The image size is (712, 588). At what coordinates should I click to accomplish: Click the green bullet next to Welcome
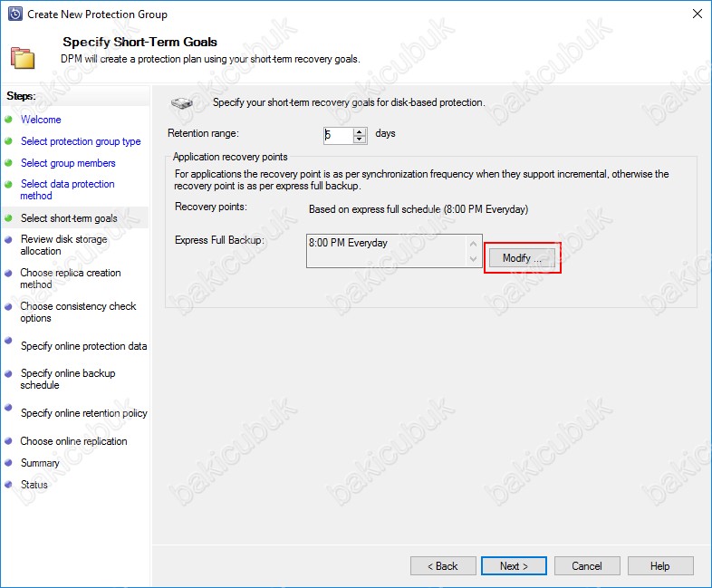point(8,120)
